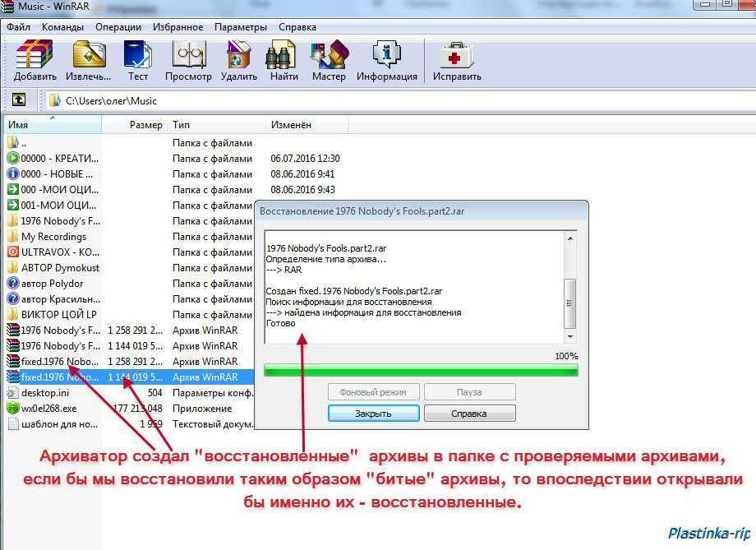Click the 'Определение типа архива...' log line
756x550 pixels.
pyautogui.click(x=326, y=259)
